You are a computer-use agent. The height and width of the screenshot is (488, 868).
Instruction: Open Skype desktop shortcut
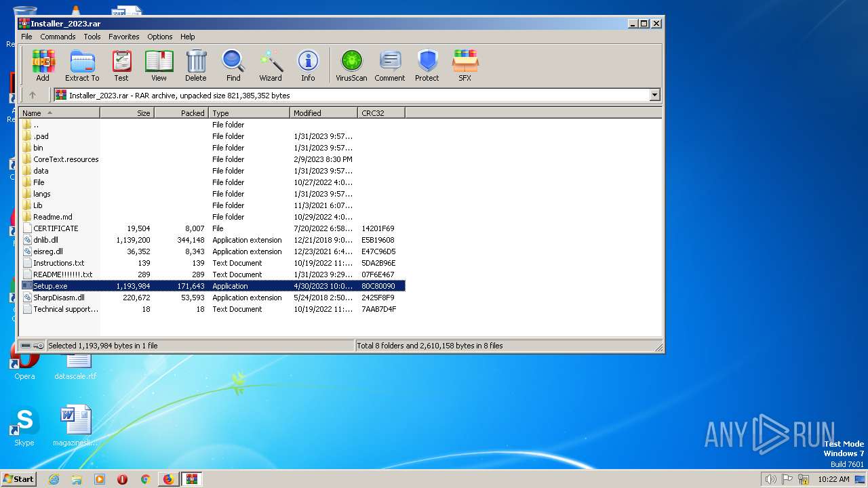pyautogui.click(x=24, y=427)
